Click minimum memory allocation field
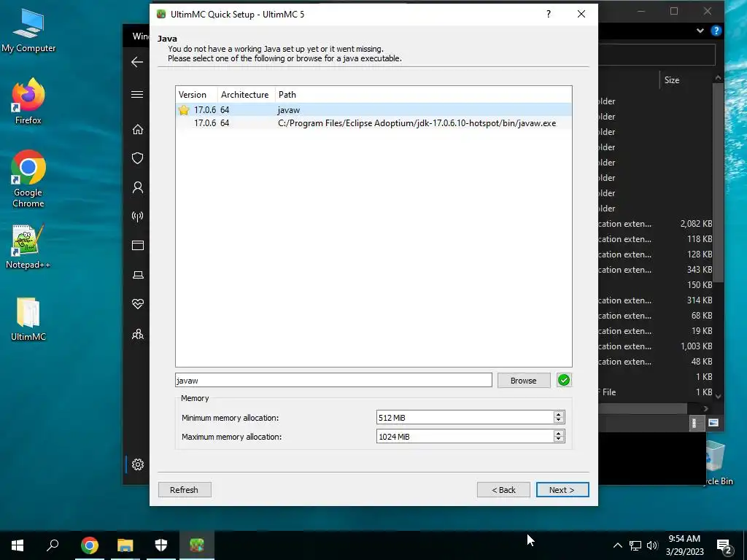Viewport: 747px width, 560px height. pyautogui.click(x=465, y=417)
